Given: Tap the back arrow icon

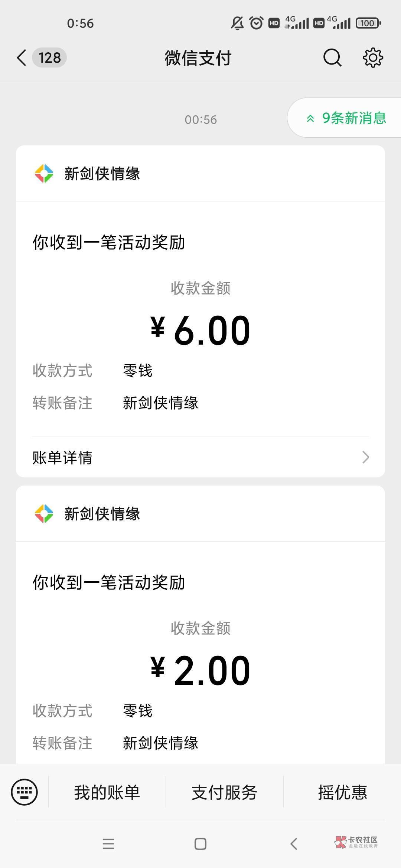Looking at the screenshot, I should pos(22,58).
